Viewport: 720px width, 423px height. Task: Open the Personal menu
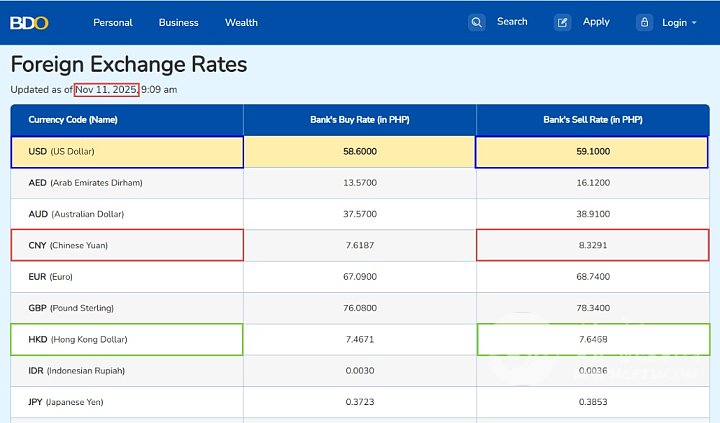(113, 22)
